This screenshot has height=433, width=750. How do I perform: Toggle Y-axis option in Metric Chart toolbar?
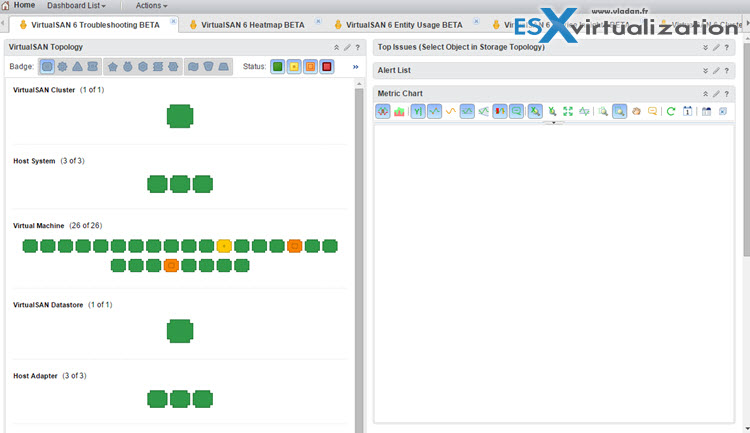pos(418,111)
